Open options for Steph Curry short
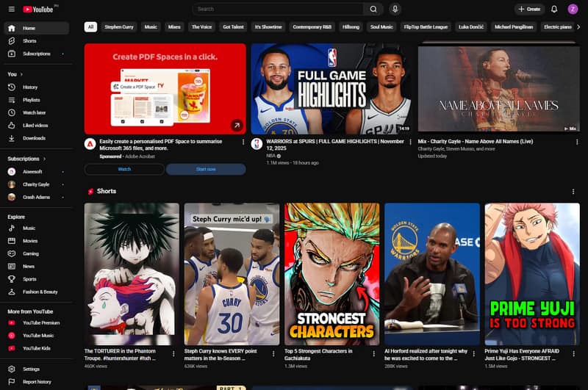 [273, 354]
